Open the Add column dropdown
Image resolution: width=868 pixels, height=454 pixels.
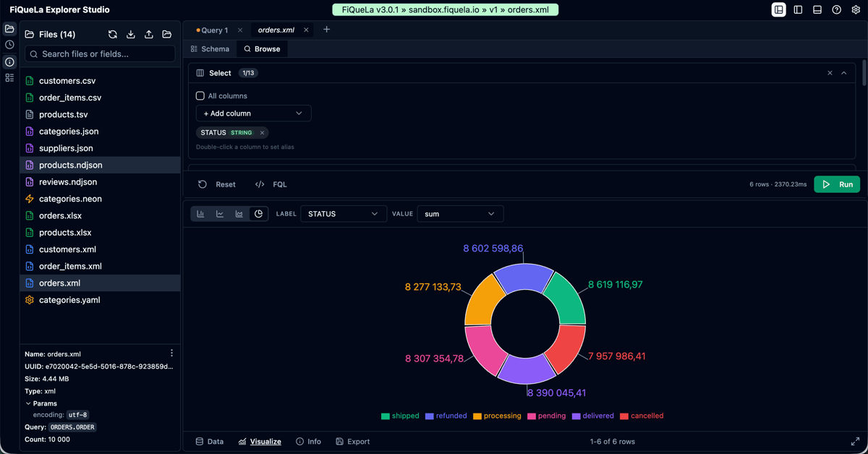point(253,113)
